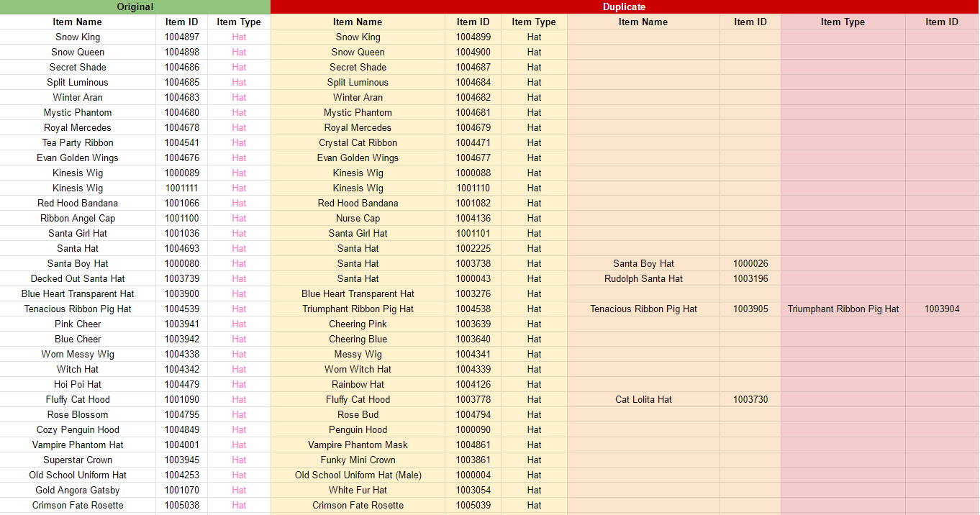Click Item ID 1000089
980x515 pixels.
tap(181, 173)
